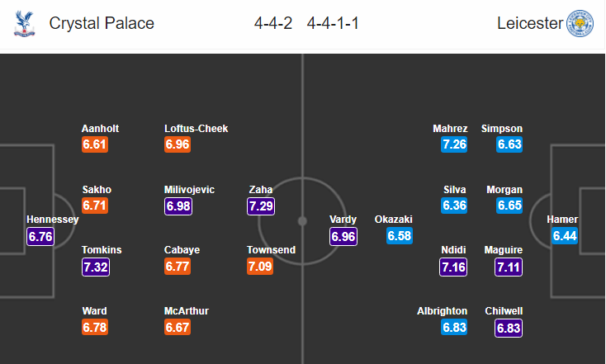The height and width of the screenshot is (364, 606).
Task: Select Townsend's 7.09 rating badge
Action: pos(260,267)
